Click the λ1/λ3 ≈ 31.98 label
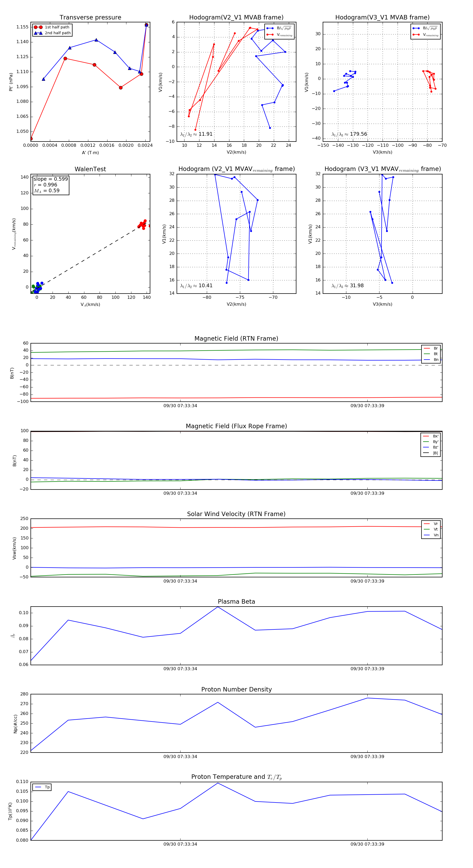473x868 pixels. tap(347, 286)
